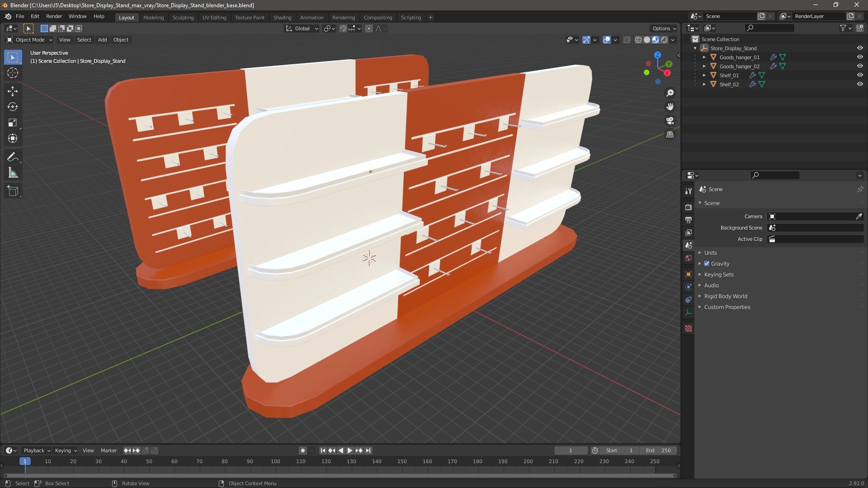Select the Rotate tool
This screenshot has height=488, width=868.
pyautogui.click(x=13, y=107)
